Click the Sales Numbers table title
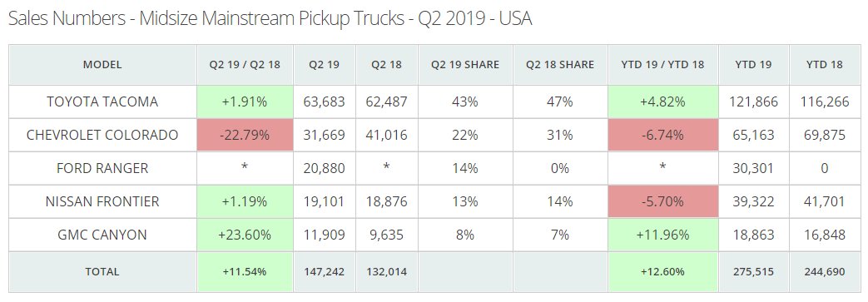The height and width of the screenshot is (302, 868). pyautogui.click(x=270, y=19)
